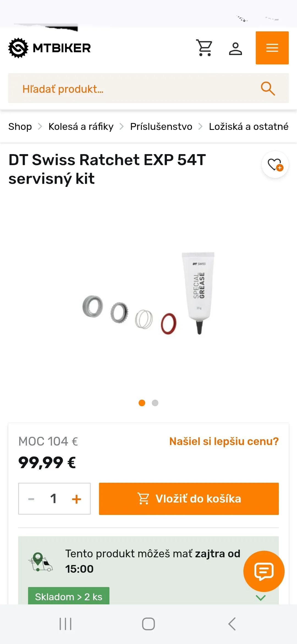The image size is (297, 644).
Task: Click the magnifier search icon
Action: pos(268,88)
